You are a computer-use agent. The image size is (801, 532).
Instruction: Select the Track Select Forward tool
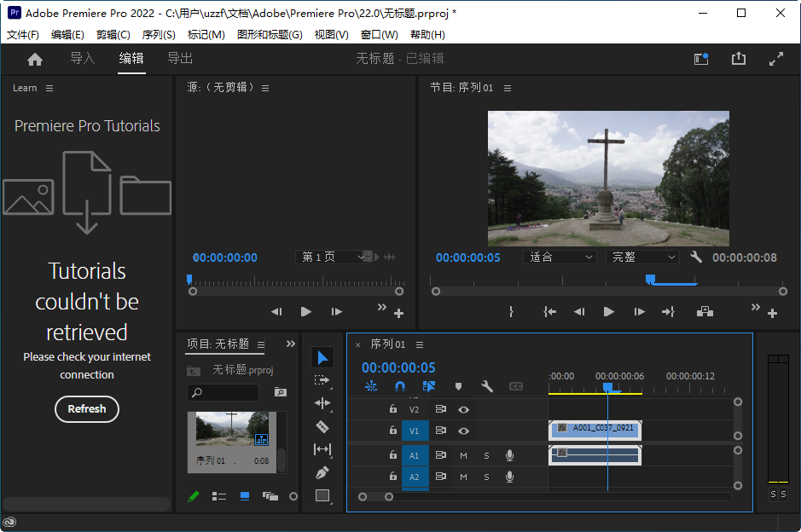point(322,380)
